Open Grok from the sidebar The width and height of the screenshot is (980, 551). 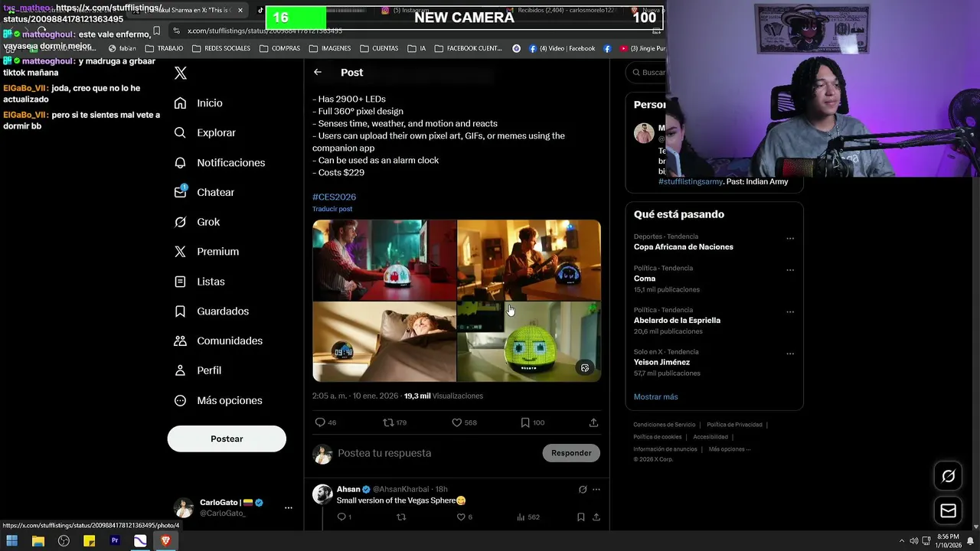point(197,222)
